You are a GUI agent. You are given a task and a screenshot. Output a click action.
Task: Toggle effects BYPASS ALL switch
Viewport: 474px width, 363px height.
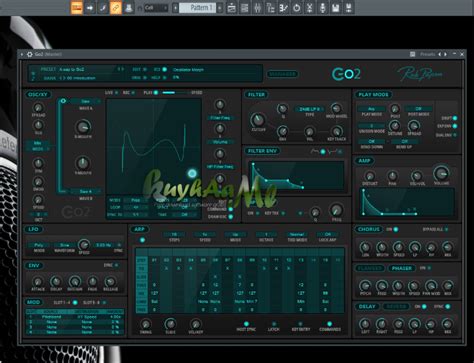446,229
